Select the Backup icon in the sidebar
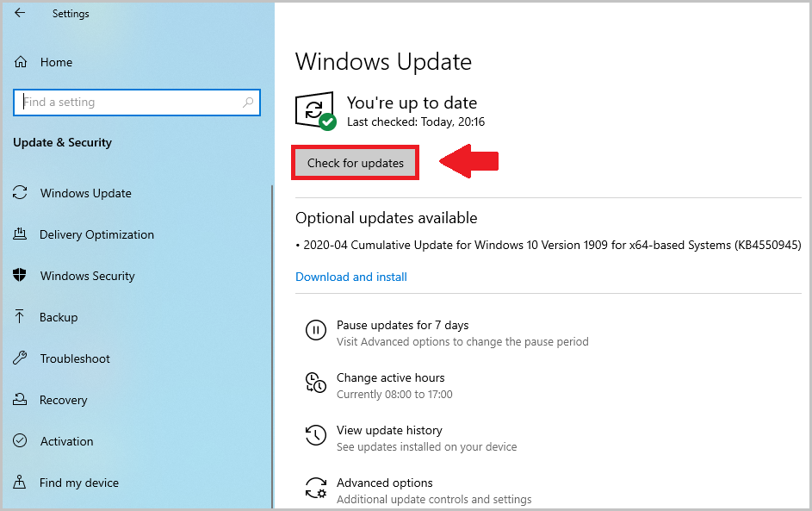 (x=20, y=317)
